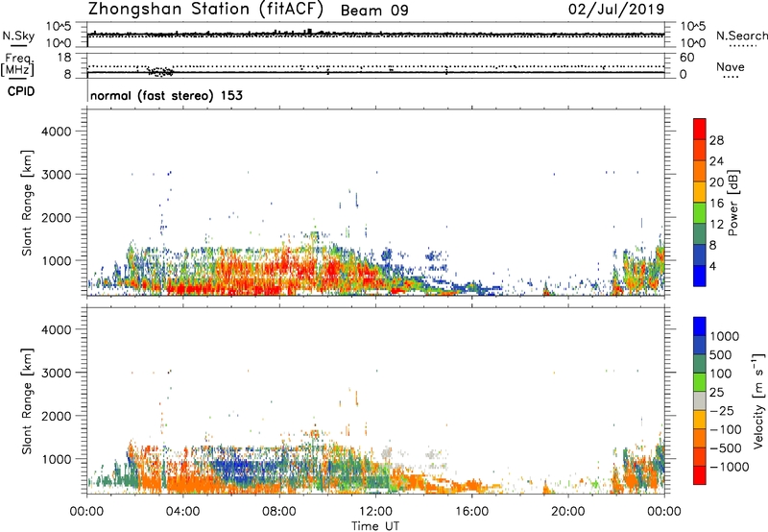Click the "500" label on the Velocity colour bar
This screenshot has height=532, width=768.
[721, 355]
